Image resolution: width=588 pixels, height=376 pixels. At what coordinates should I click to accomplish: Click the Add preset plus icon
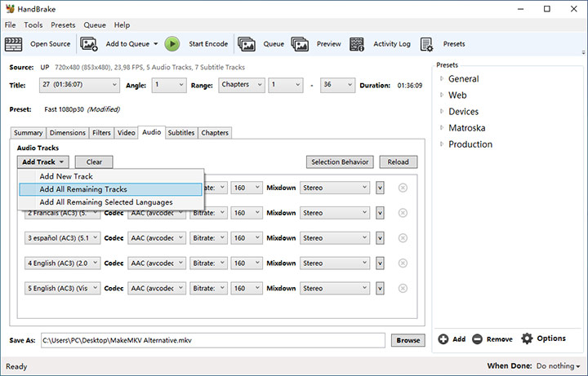coord(443,339)
